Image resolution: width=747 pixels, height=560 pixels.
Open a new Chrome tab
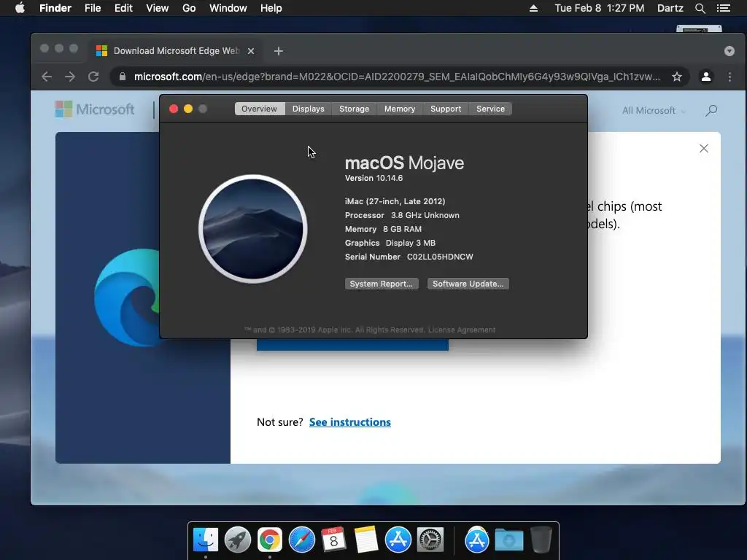[279, 51]
